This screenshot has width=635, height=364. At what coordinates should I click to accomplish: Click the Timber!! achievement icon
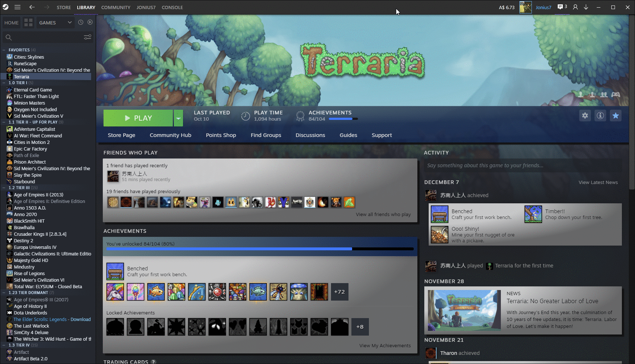(x=533, y=214)
